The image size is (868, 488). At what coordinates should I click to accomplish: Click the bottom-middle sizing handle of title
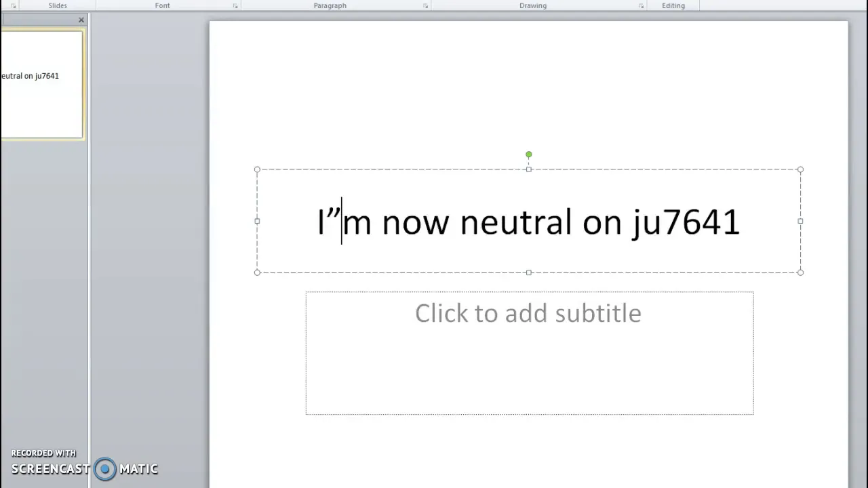[x=529, y=272]
